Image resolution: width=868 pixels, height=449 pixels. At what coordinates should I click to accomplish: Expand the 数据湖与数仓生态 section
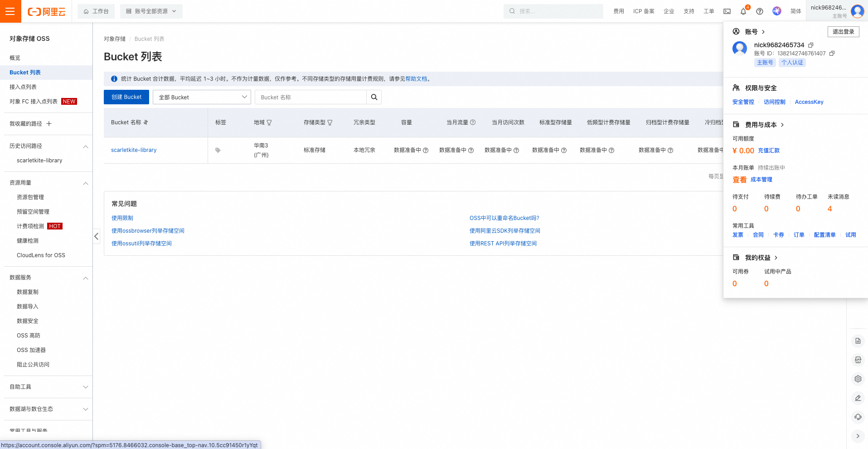(86, 409)
